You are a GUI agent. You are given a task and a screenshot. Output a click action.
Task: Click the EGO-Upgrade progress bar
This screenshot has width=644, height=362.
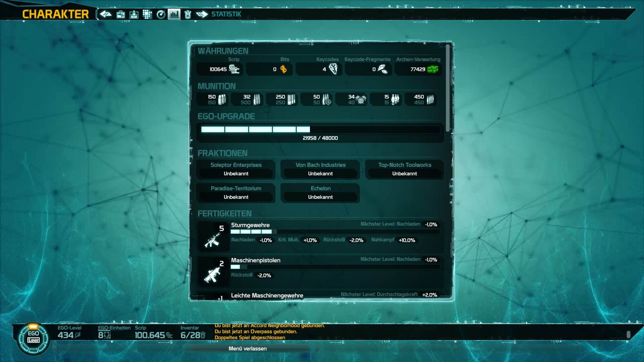(320, 129)
